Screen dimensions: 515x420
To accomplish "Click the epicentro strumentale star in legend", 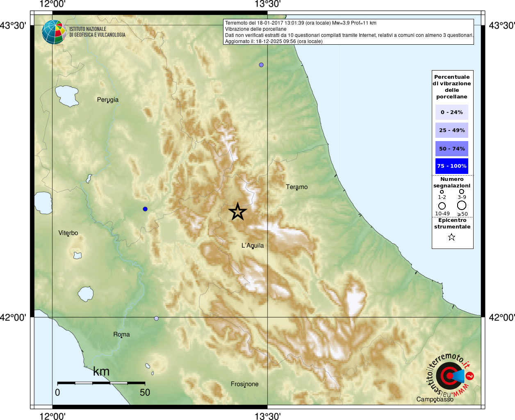I will (451, 237).
